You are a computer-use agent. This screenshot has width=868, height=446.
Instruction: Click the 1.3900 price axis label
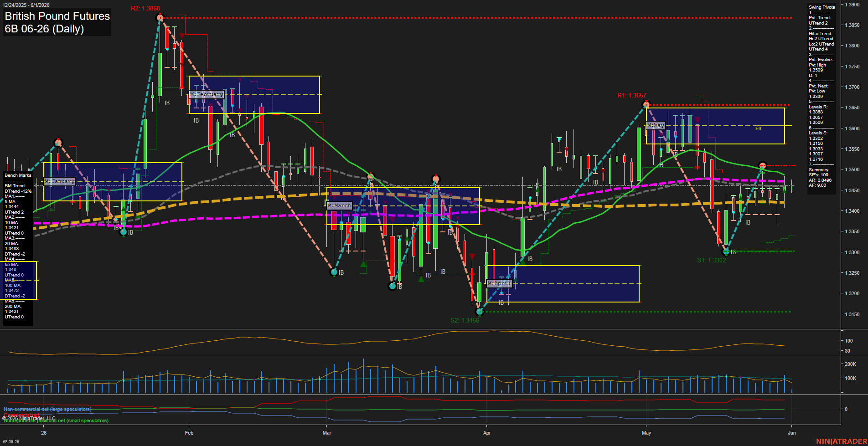(x=852, y=5)
